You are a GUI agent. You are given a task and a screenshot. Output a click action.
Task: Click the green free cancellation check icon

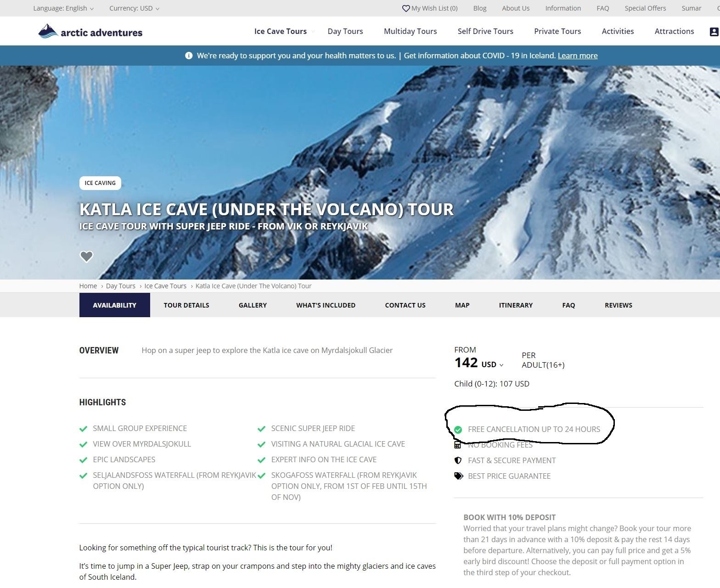coord(458,430)
